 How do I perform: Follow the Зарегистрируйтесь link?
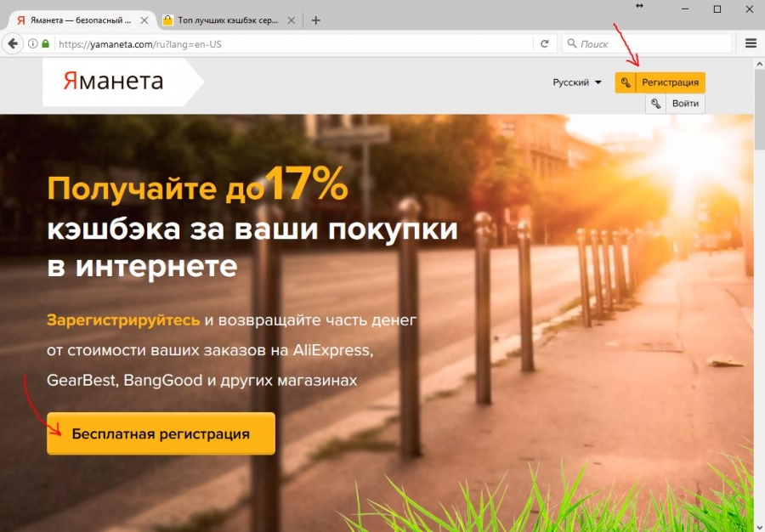coord(123,320)
